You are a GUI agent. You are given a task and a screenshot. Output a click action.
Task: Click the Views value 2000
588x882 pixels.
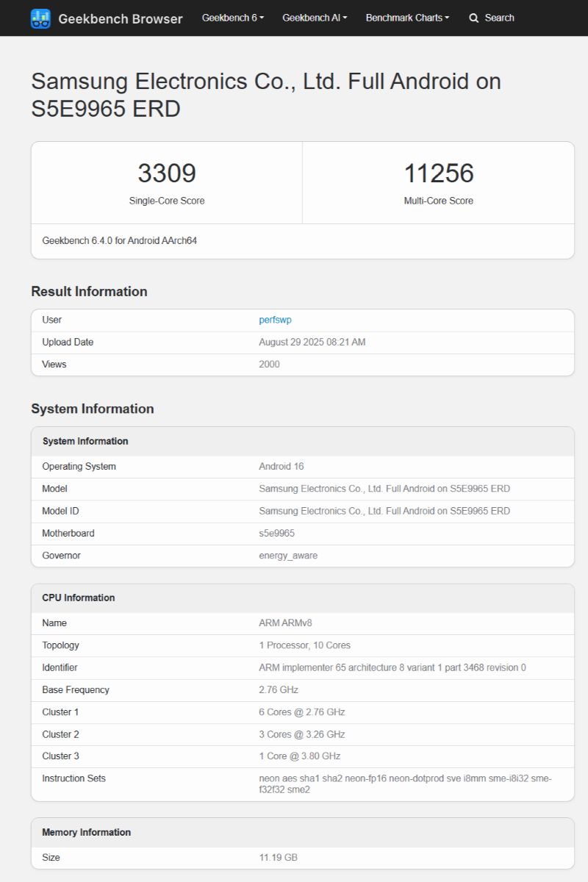[270, 364]
